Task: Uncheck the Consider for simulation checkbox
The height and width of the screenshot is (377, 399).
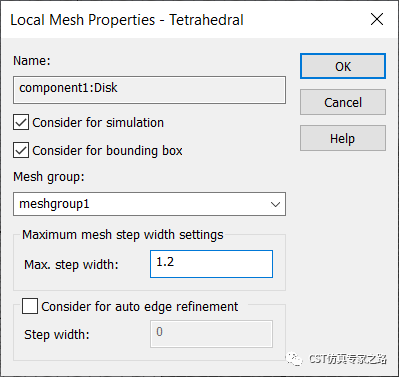Action: point(21,122)
